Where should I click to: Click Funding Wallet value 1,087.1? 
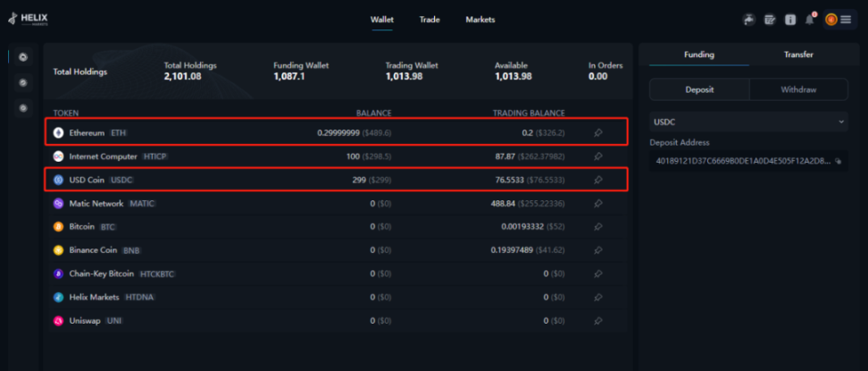(289, 77)
